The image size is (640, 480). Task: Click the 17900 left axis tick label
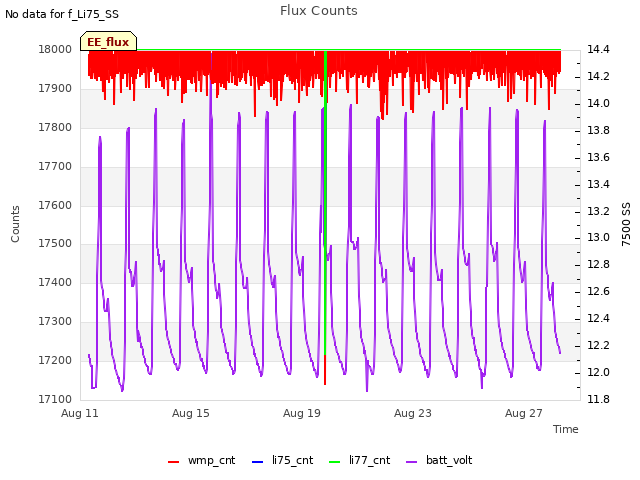point(55,88)
